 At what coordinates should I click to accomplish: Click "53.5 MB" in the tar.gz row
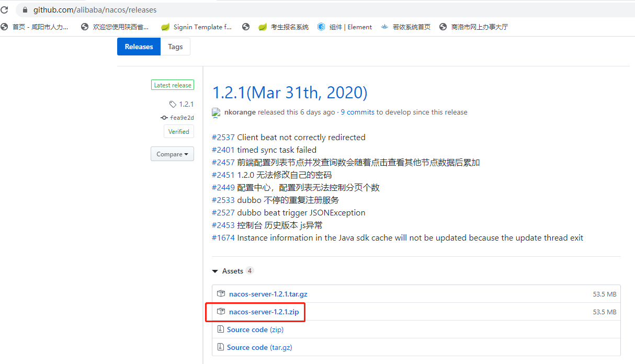[605, 294]
